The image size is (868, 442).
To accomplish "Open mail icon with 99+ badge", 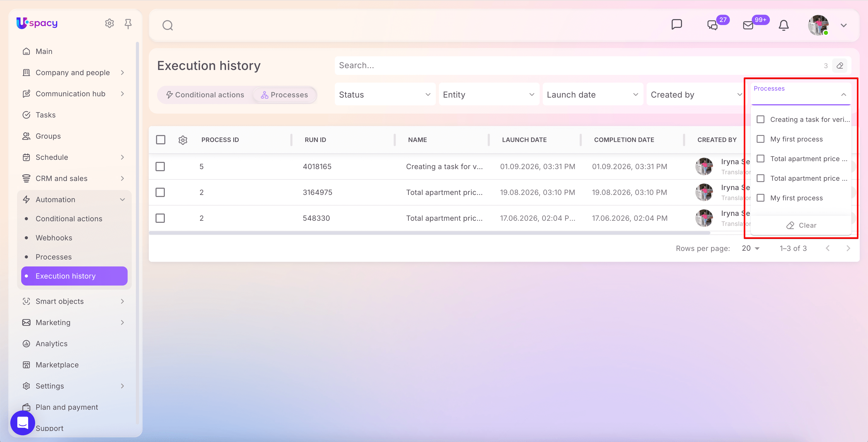I will pyautogui.click(x=748, y=25).
